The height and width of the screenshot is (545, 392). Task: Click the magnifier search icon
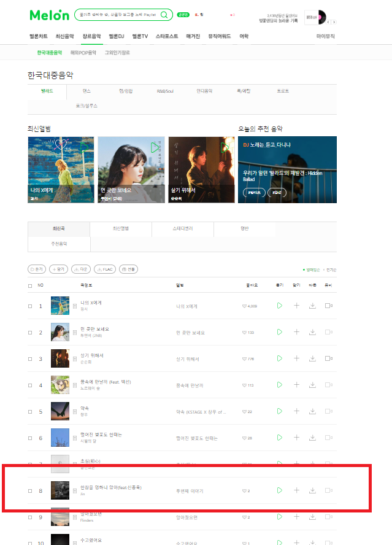point(164,15)
